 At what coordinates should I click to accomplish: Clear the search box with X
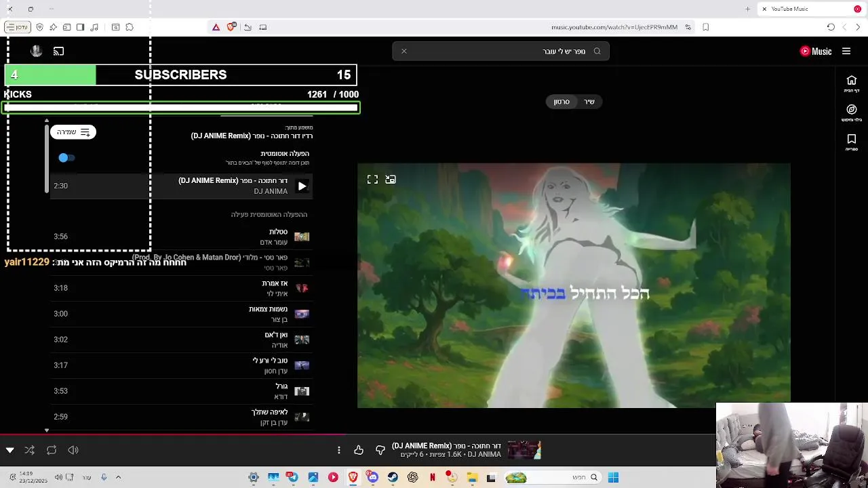403,51
